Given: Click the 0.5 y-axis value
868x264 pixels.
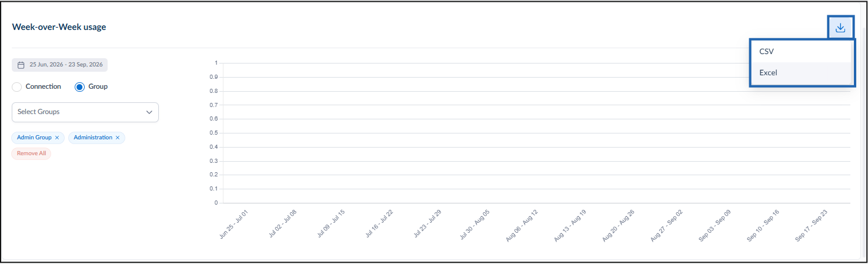Looking at the screenshot, I should (215, 133).
